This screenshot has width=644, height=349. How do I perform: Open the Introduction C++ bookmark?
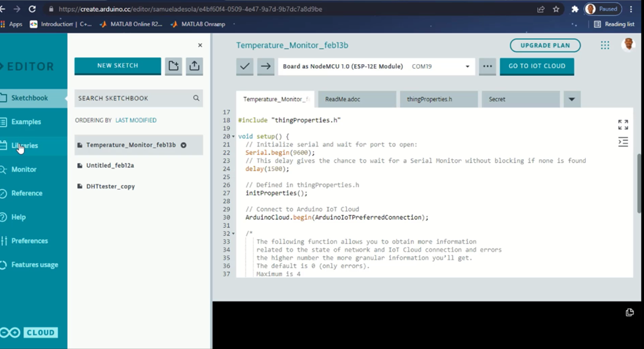click(x=61, y=24)
